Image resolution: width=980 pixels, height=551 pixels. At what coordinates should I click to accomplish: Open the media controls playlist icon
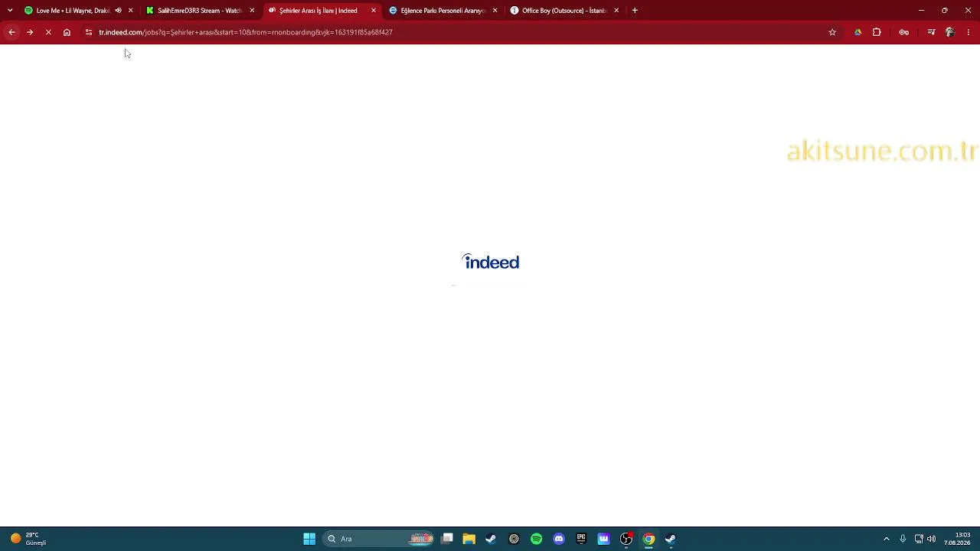(931, 32)
